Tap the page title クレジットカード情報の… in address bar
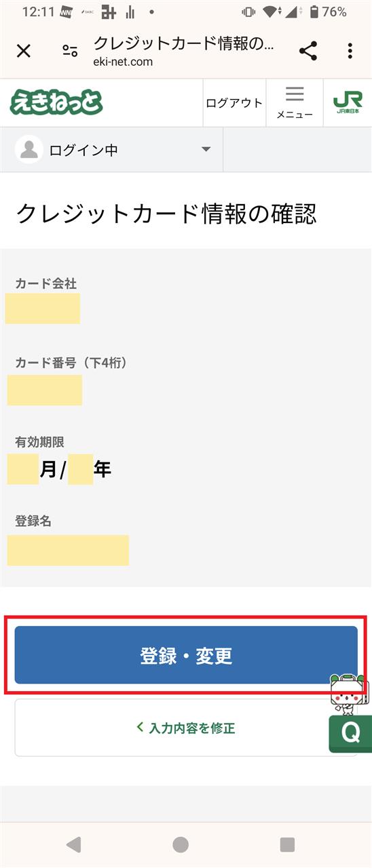The image size is (372, 868). click(183, 43)
